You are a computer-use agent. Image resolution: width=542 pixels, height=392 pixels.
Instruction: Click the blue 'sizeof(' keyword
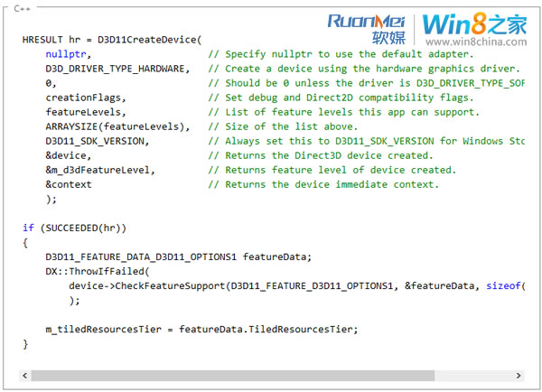pos(506,286)
